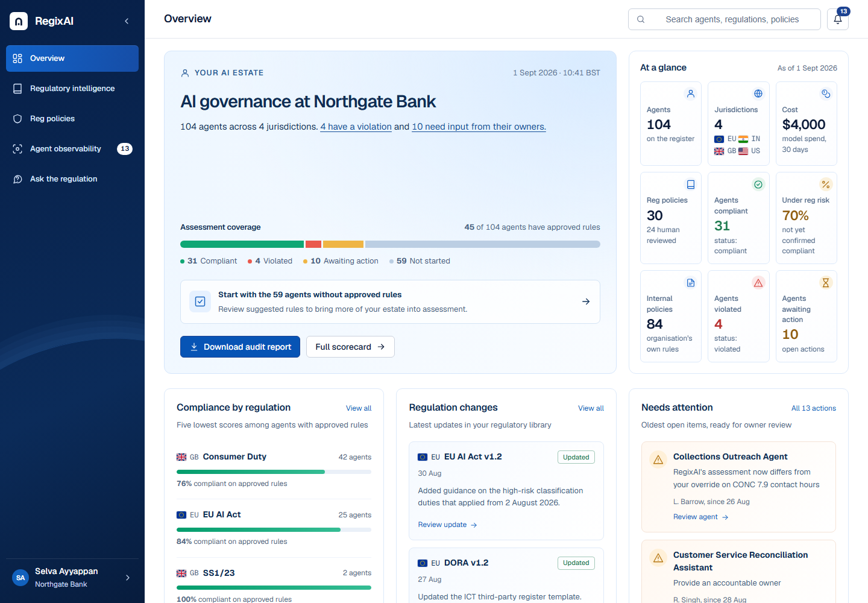This screenshot has width=868, height=603.
Task: Click the 104 agents count
Action: pyautogui.click(x=659, y=124)
